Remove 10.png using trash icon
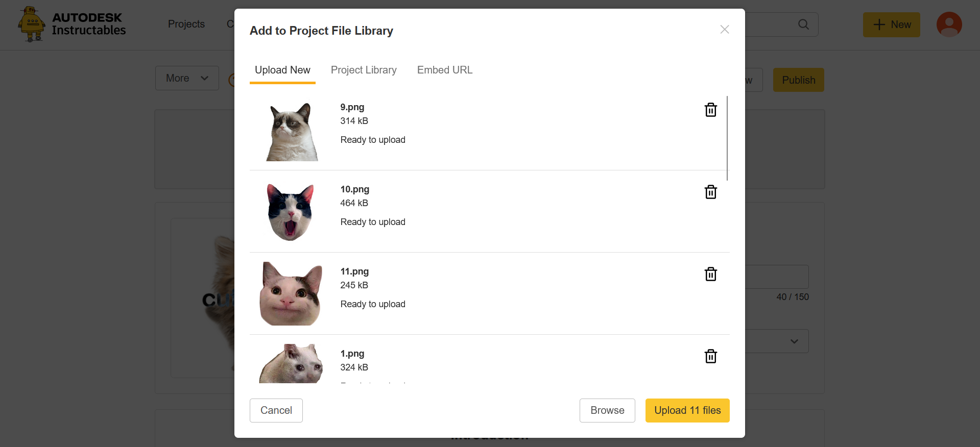 click(710, 192)
